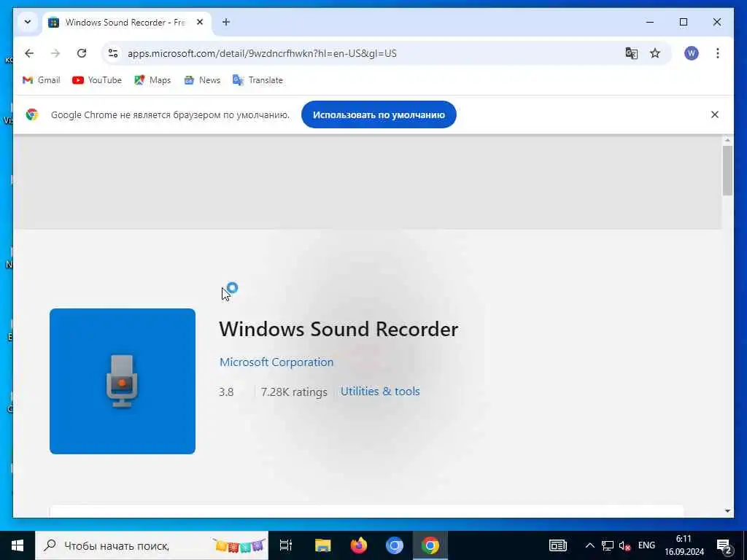Click the scrollbar down arrow
This screenshot has height=560, width=747.
pos(727,511)
